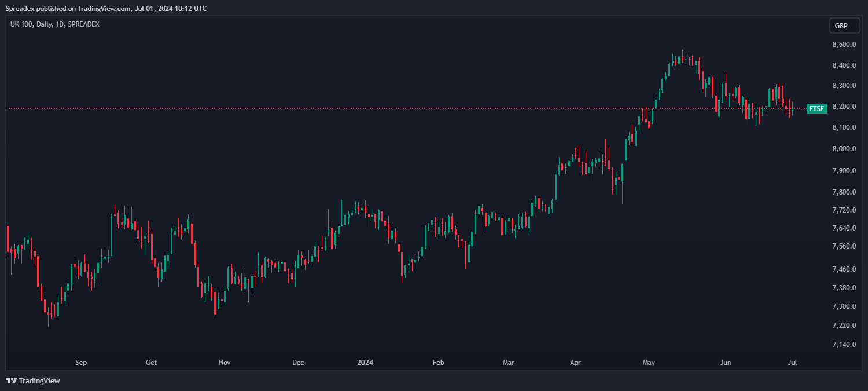868x391 pixels.
Task: Select the 7,640.0 price axis label
Action: 845,228
